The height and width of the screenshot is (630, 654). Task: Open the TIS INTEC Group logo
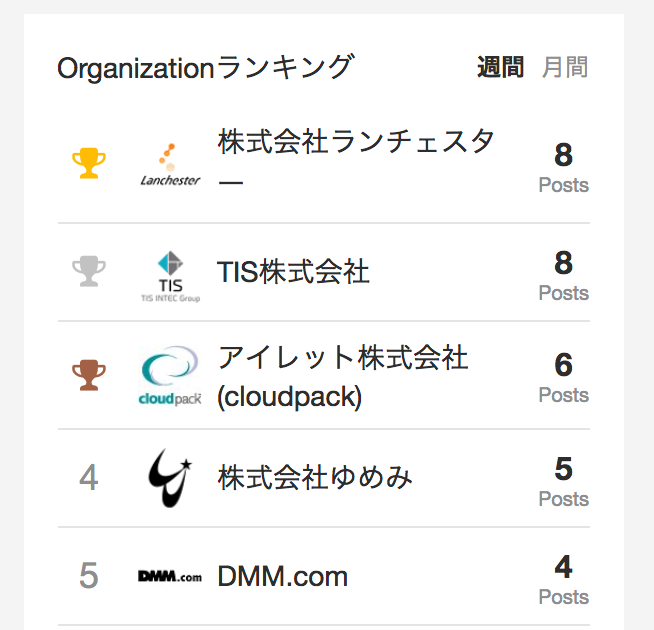(169, 274)
